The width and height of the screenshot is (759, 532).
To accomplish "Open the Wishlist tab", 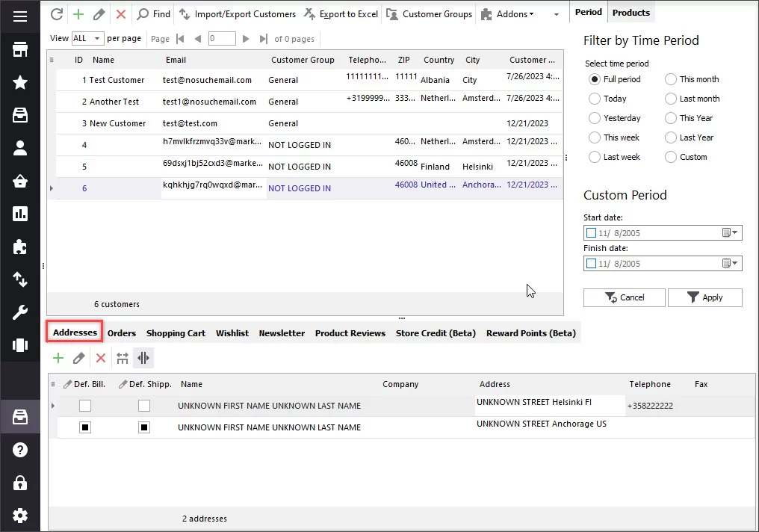I will tap(232, 333).
